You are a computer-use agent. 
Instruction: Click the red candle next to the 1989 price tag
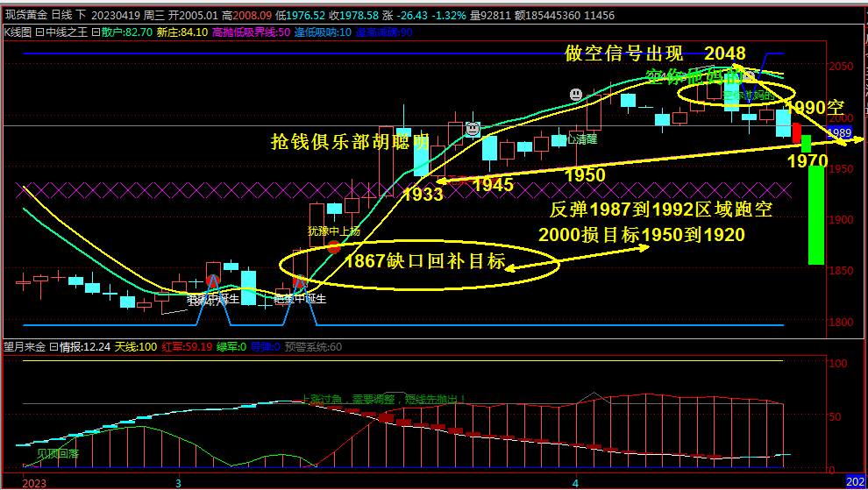796,133
